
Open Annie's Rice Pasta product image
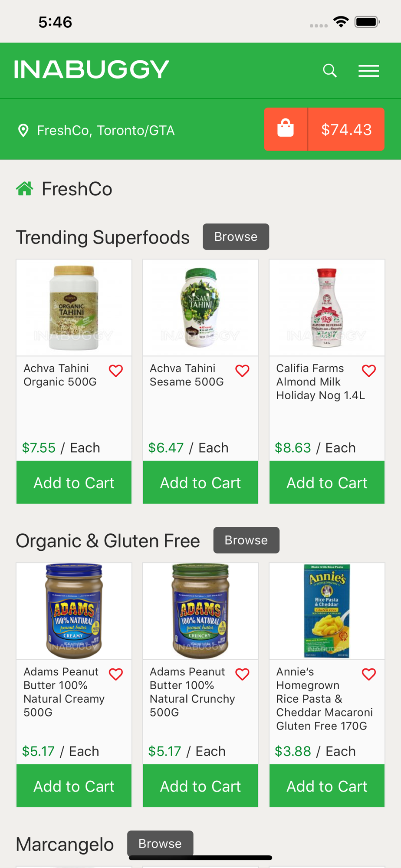point(327,611)
